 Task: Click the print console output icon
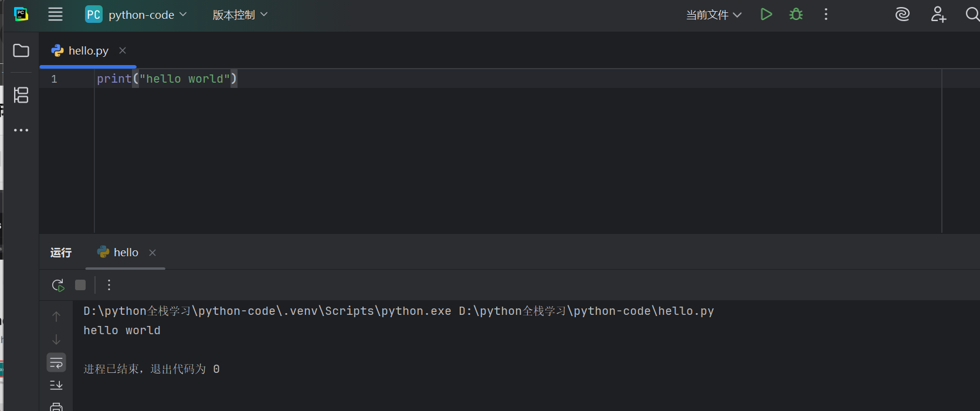[56, 407]
